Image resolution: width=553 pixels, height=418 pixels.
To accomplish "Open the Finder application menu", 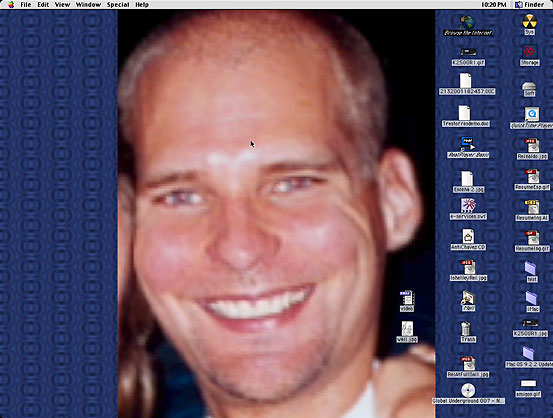I will 530,5.
